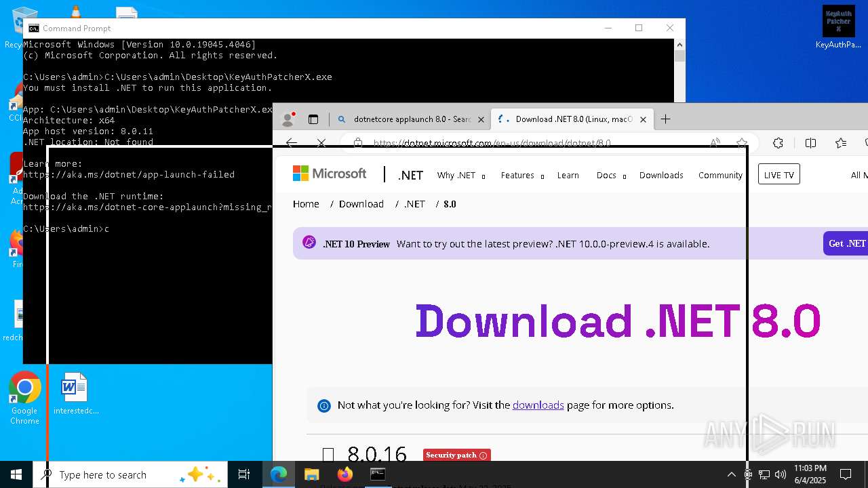Stop loading the page in Edge

(x=321, y=143)
